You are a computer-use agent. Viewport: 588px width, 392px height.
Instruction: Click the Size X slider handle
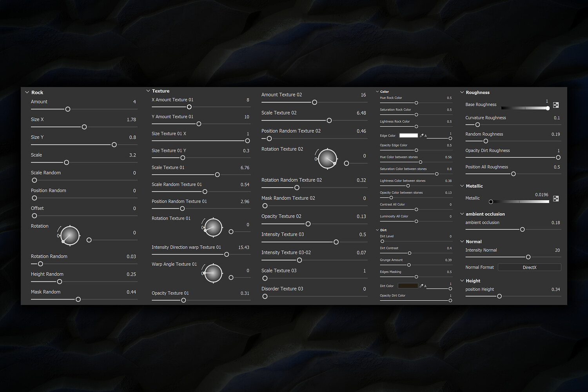[84, 127]
